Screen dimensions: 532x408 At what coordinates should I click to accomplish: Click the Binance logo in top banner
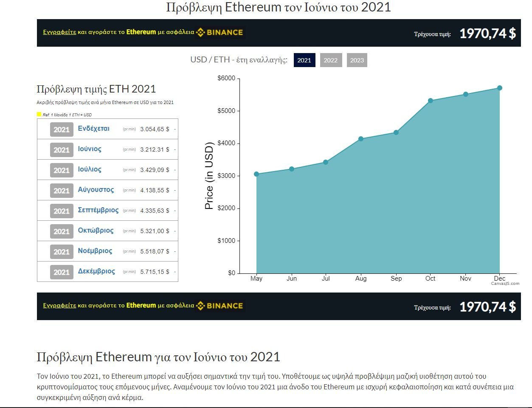[220, 32]
